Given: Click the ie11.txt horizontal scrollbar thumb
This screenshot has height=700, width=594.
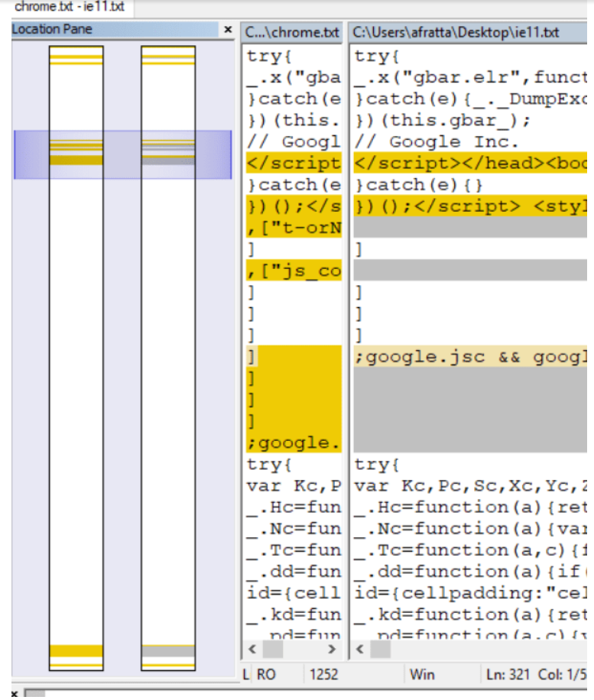Looking at the screenshot, I should click(x=381, y=649).
